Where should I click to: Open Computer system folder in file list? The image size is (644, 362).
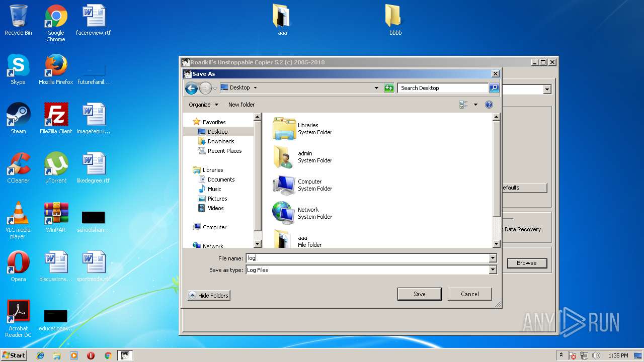302,185
